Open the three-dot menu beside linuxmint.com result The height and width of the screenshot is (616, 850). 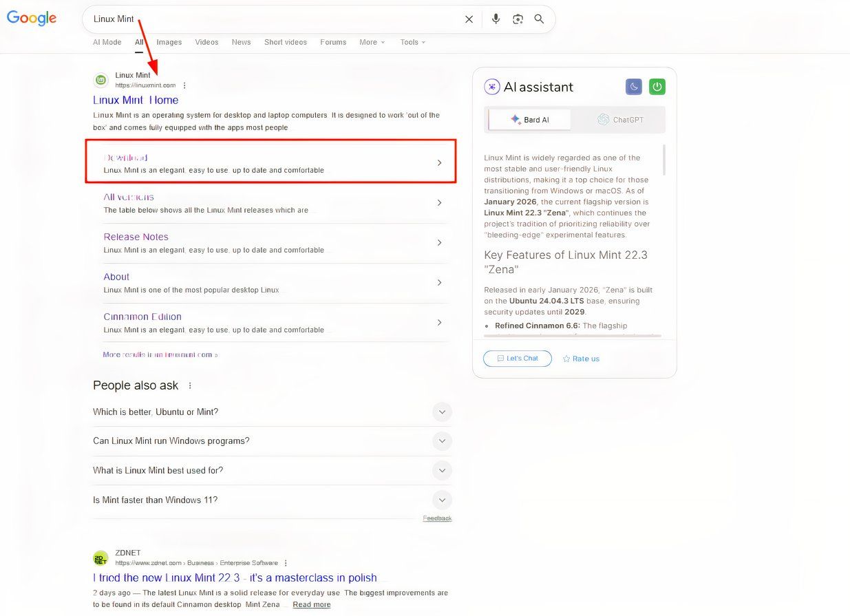[184, 85]
